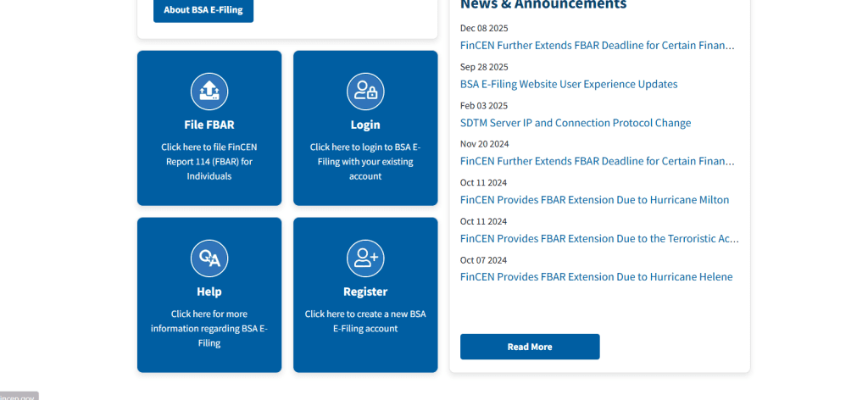Open the Register card heading
Viewport: 868px width, 400px height.
(x=365, y=292)
